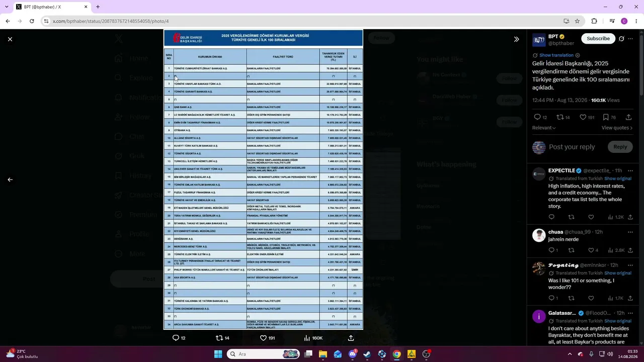Select the 'BPT (@bpthaber) / X' tab
Viewport: 644px width, 362px height.
[x=51, y=7]
